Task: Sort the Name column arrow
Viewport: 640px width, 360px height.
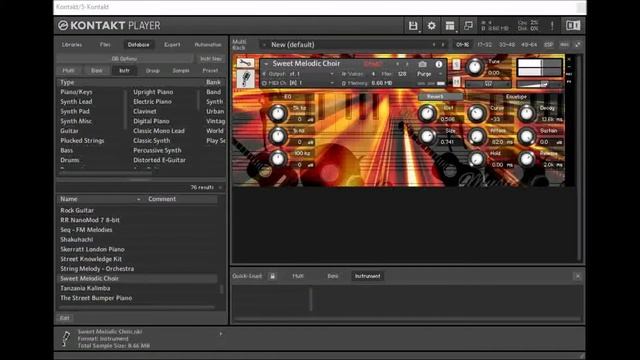Action: (139, 199)
